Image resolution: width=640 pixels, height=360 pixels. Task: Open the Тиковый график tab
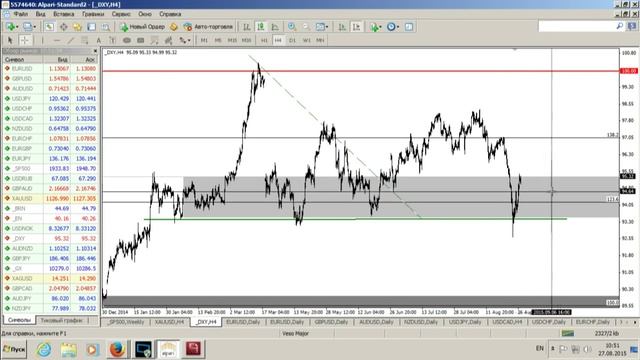(62, 320)
